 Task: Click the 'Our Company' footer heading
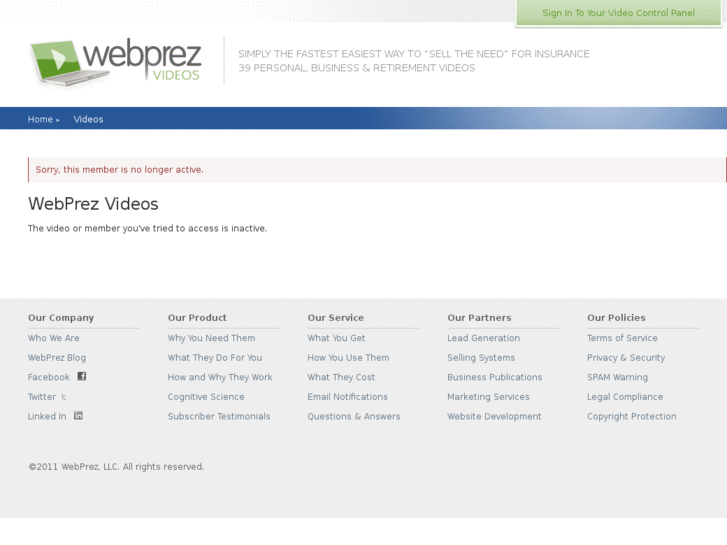pos(61,318)
